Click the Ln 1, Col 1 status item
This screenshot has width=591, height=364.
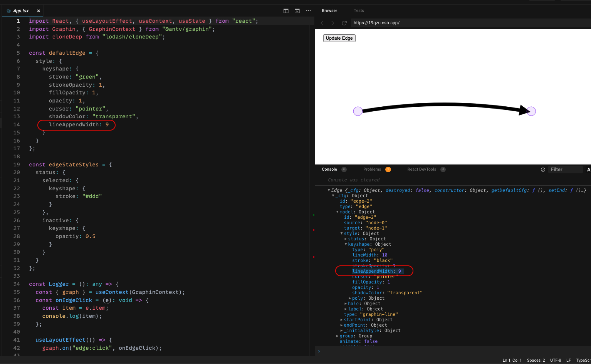[x=512, y=360]
